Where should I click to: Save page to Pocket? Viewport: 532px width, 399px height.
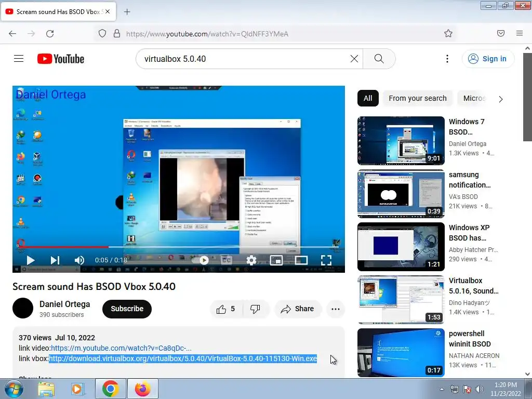[501, 33]
